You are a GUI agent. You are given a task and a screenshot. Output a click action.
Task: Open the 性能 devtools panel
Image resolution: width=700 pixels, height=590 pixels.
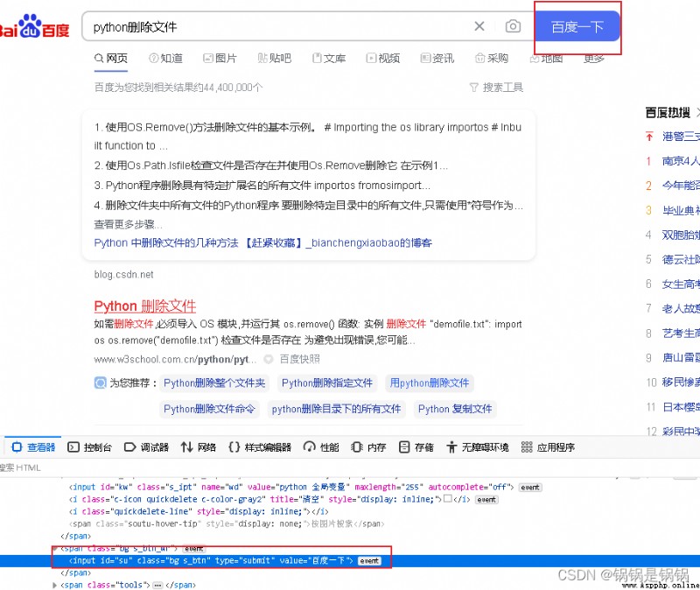(x=321, y=447)
